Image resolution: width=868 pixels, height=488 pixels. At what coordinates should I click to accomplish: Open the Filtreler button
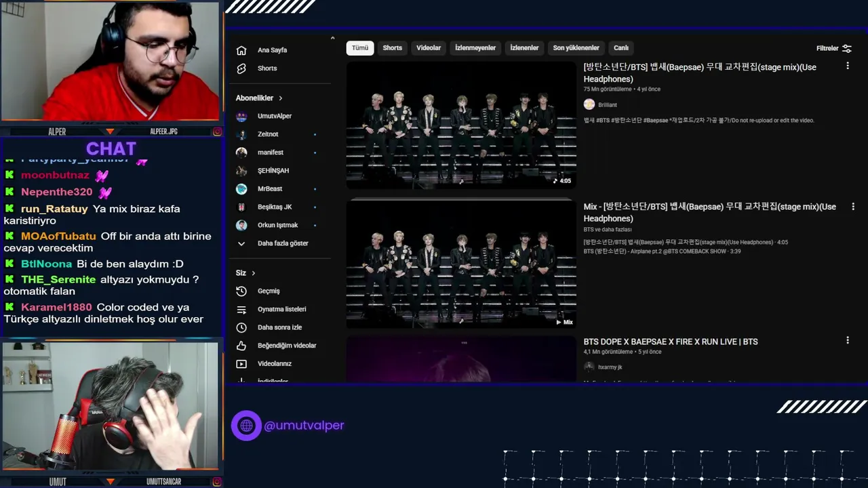coord(834,48)
